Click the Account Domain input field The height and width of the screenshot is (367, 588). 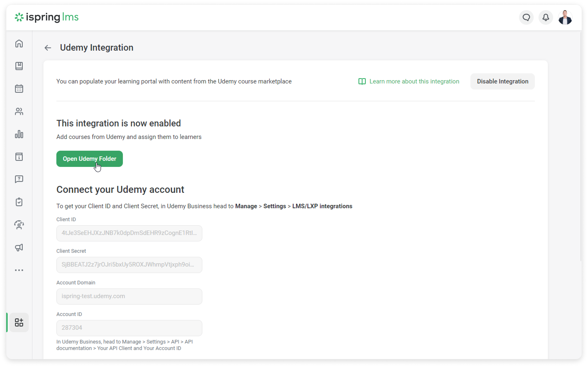click(129, 296)
